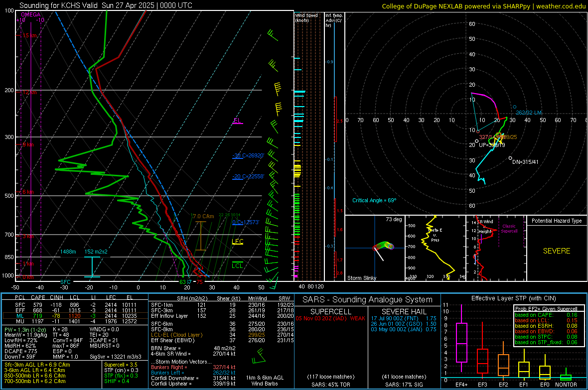Click the 'Wind Speed (knots)' panel header

(306, 17)
